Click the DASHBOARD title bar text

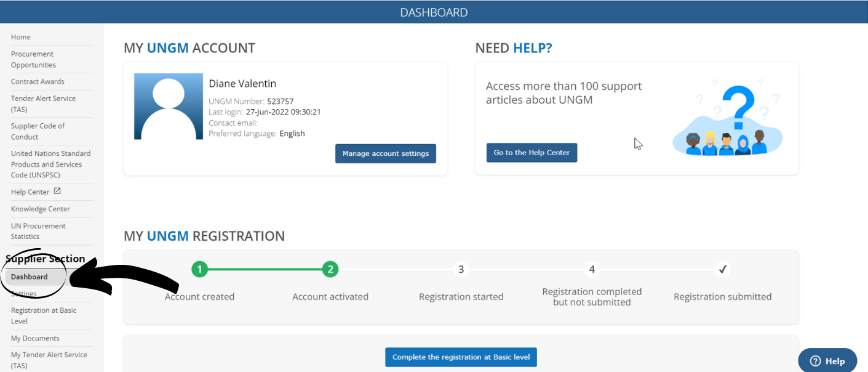click(x=434, y=12)
